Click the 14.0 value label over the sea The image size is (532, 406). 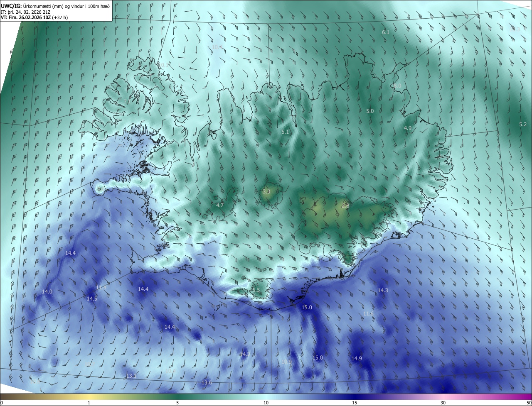[x=47, y=291]
